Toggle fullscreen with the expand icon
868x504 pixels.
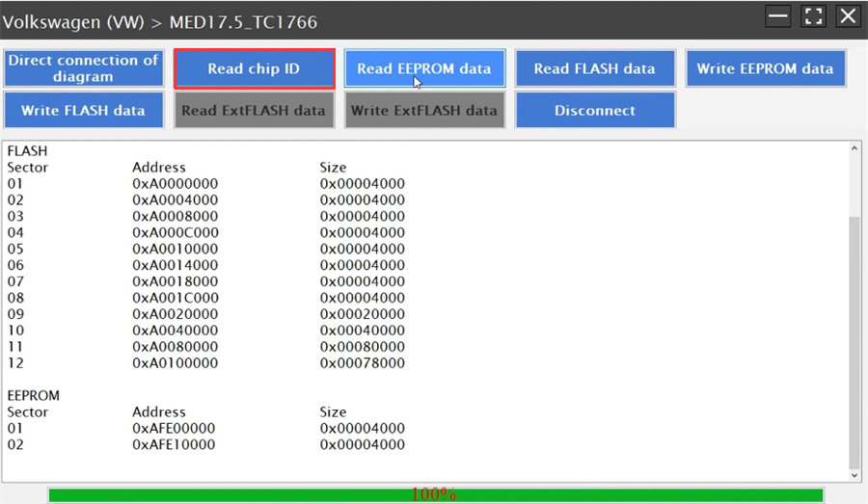point(813,16)
